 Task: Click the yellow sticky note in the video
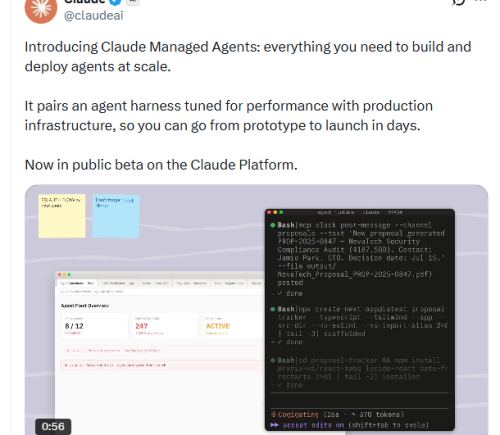coord(62,216)
